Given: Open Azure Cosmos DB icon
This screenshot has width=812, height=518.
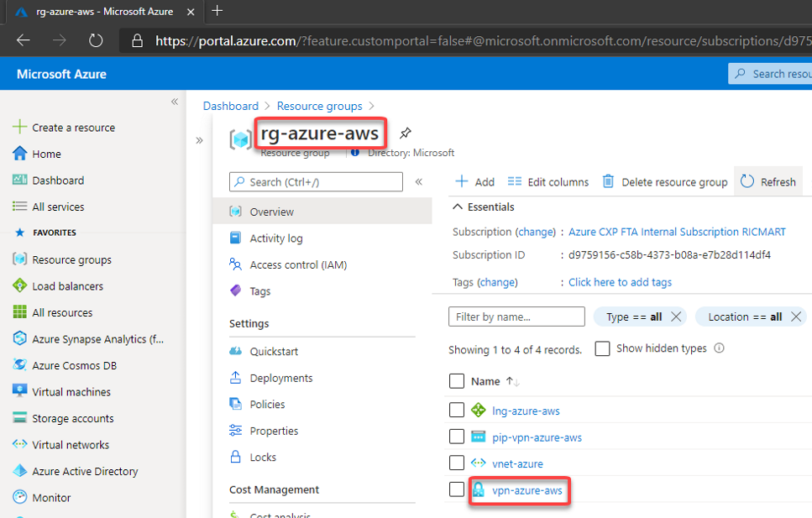Looking at the screenshot, I should point(19,364).
